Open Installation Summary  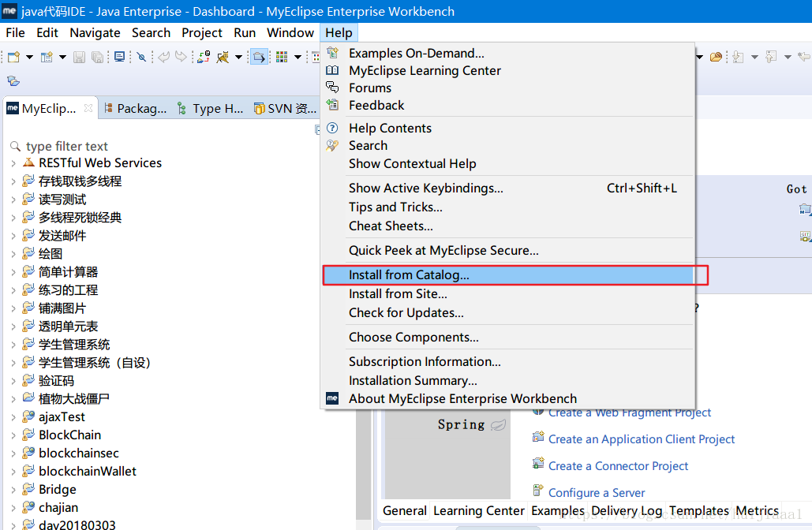pyautogui.click(x=507, y=380)
